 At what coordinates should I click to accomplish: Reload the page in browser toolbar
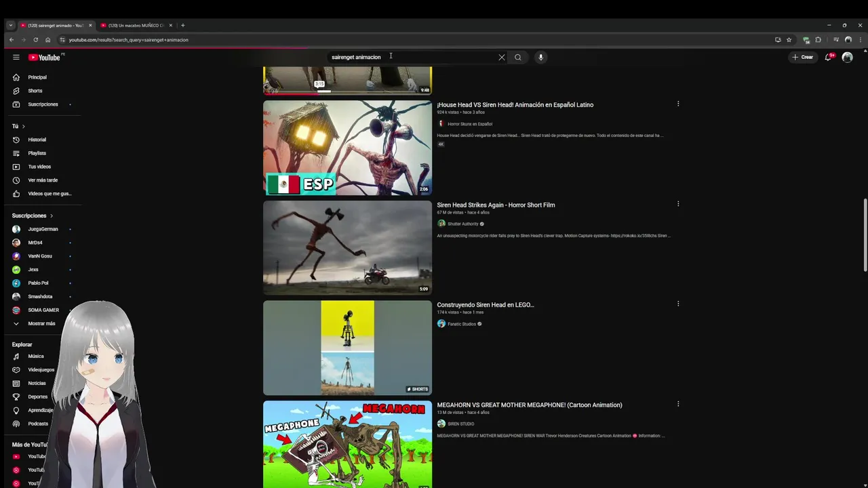(x=35, y=40)
